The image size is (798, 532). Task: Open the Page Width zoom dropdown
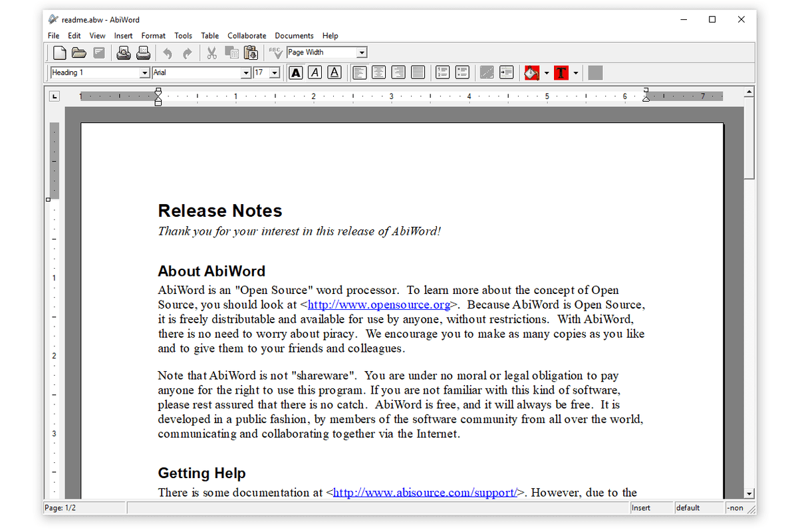[x=362, y=52]
